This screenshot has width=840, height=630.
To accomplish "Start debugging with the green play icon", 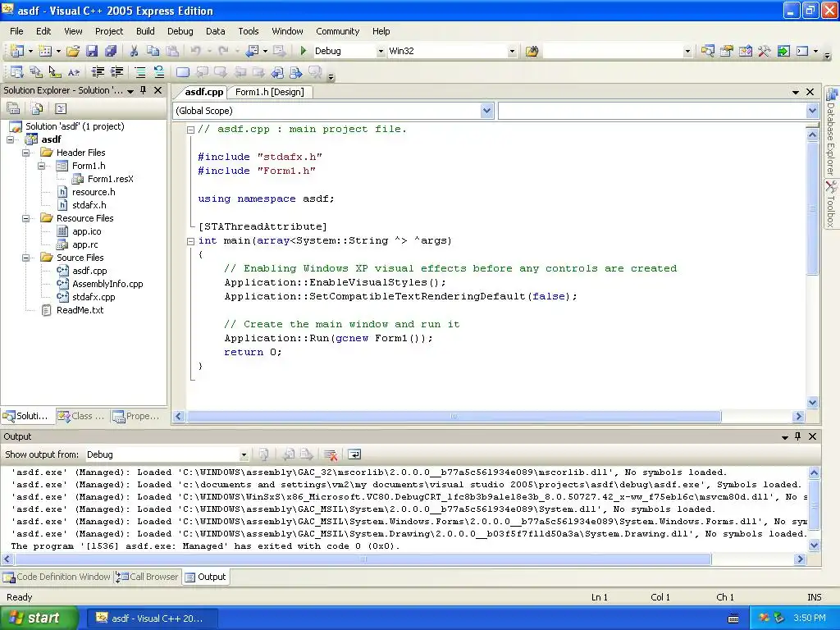I will [304, 51].
